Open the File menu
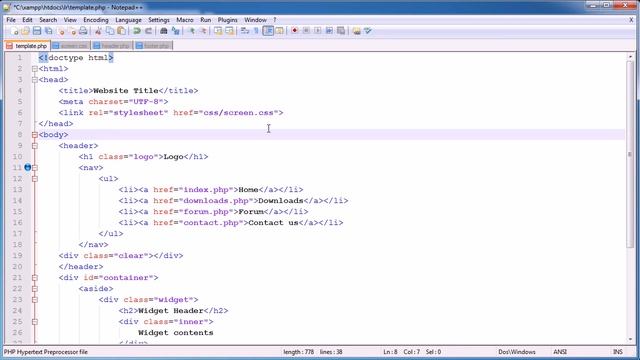 pyautogui.click(x=11, y=20)
